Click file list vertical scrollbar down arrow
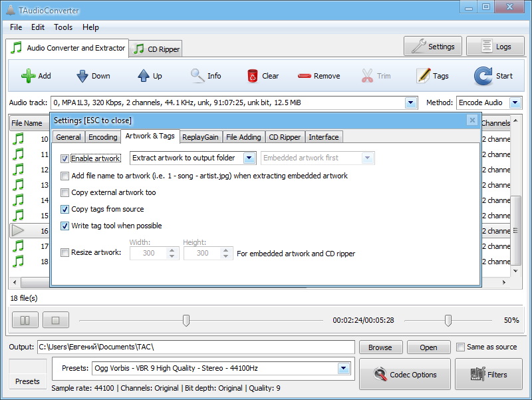Viewport: 532px width, 400px height. pyautogui.click(x=516, y=271)
